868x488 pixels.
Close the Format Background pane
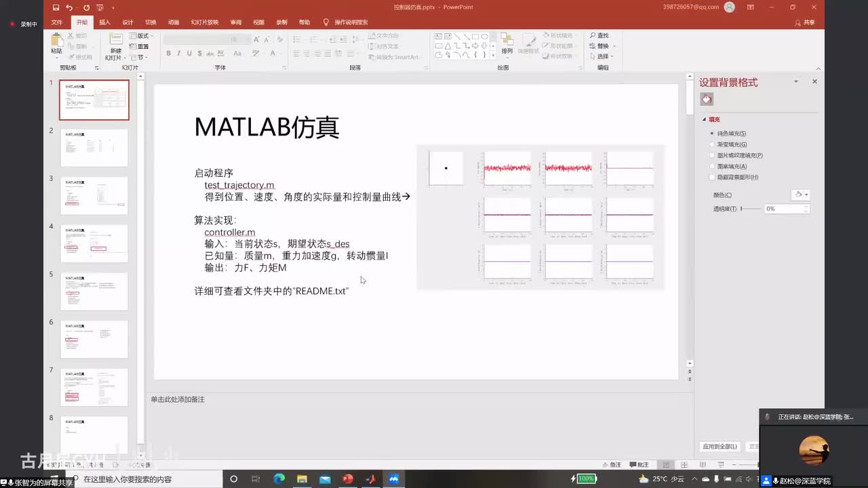tap(814, 82)
